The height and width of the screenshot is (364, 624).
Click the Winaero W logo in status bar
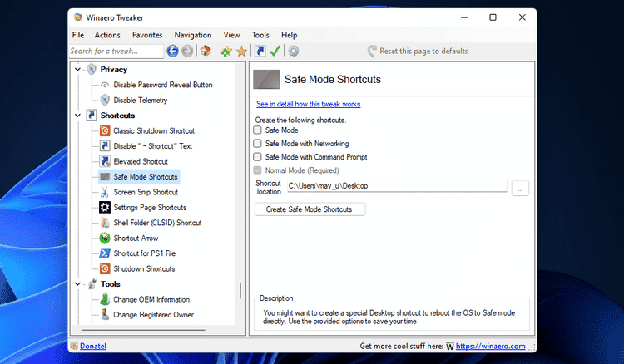coord(449,346)
